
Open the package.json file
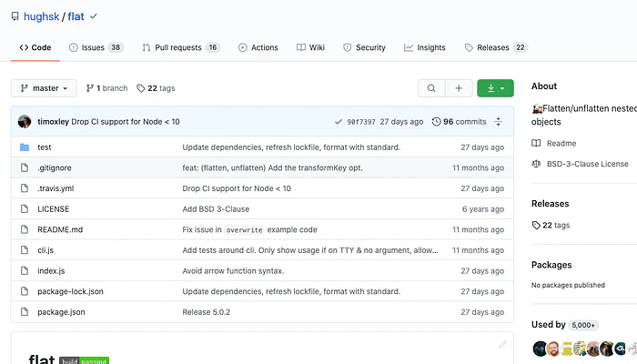[61, 312]
